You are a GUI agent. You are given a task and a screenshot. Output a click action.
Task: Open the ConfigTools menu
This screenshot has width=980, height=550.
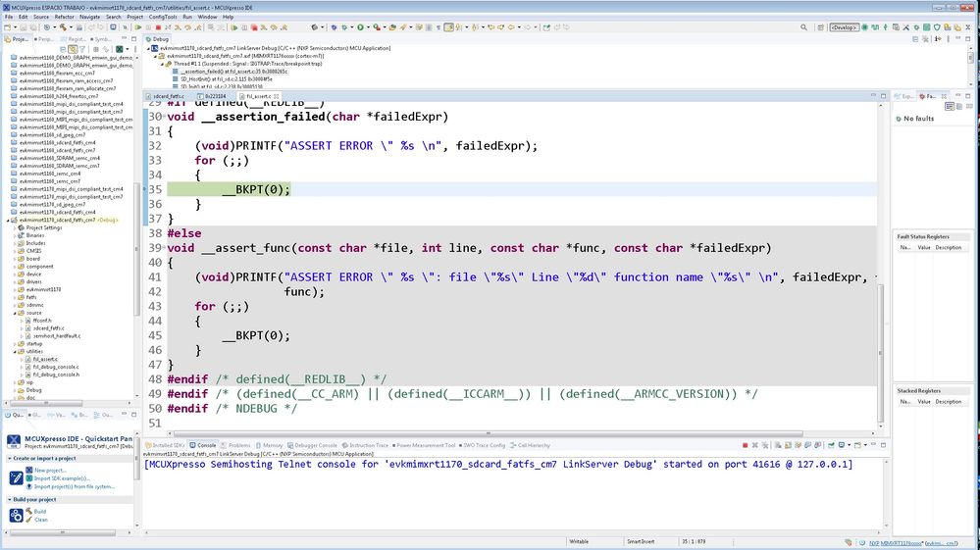point(163,17)
